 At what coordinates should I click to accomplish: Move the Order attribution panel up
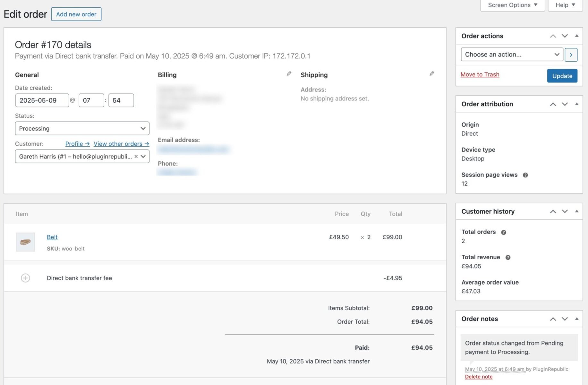(x=553, y=104)
